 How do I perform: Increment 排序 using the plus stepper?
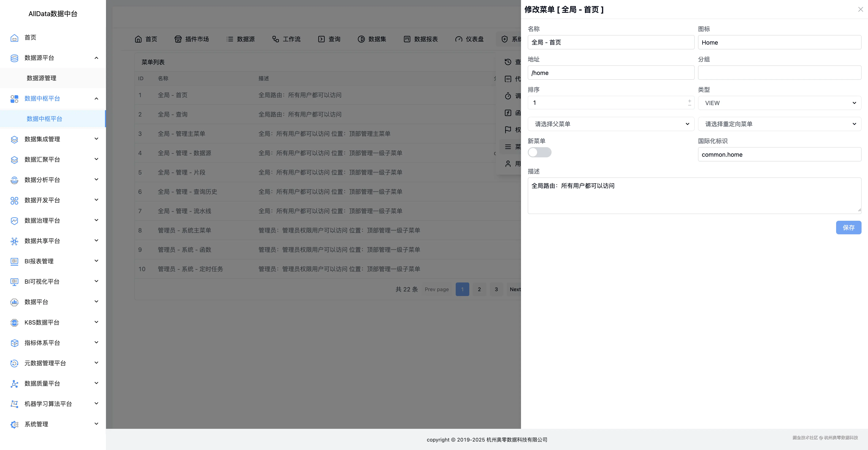(689, 100)
